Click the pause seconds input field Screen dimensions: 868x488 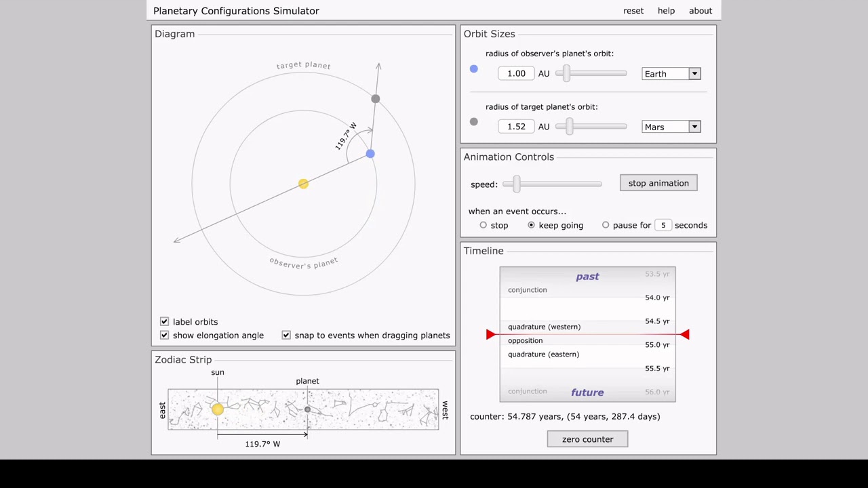point(663,225)
